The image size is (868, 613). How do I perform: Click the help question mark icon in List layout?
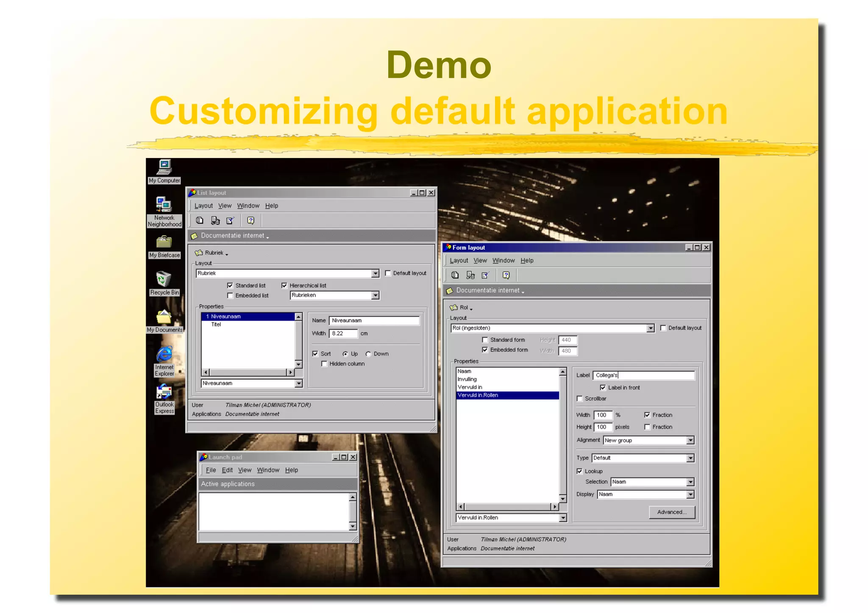point(251,220)
